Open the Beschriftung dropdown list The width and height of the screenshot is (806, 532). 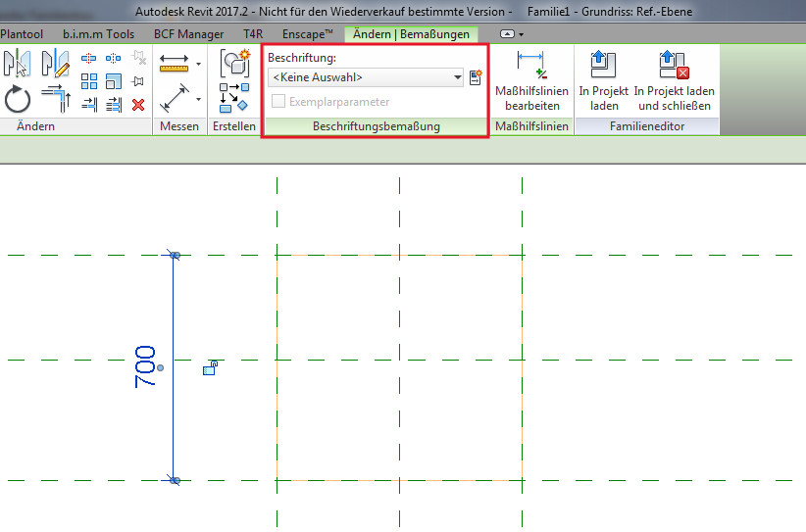click(x=458, y=77)
